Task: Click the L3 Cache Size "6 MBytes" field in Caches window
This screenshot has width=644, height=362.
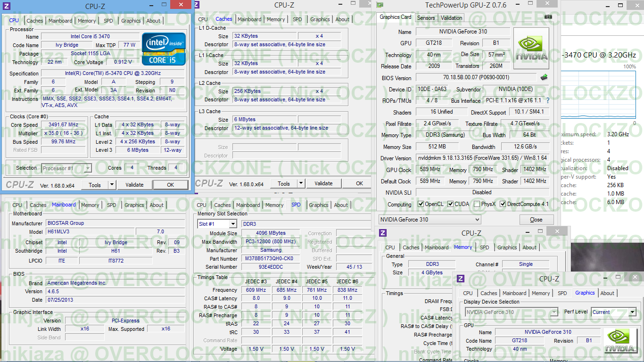Action: [x=265, y=119]
